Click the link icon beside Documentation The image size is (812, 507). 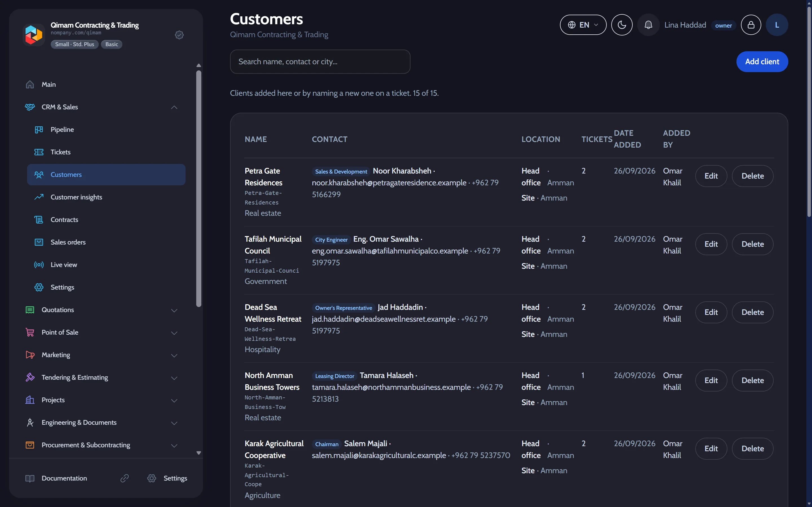[125, 478]
